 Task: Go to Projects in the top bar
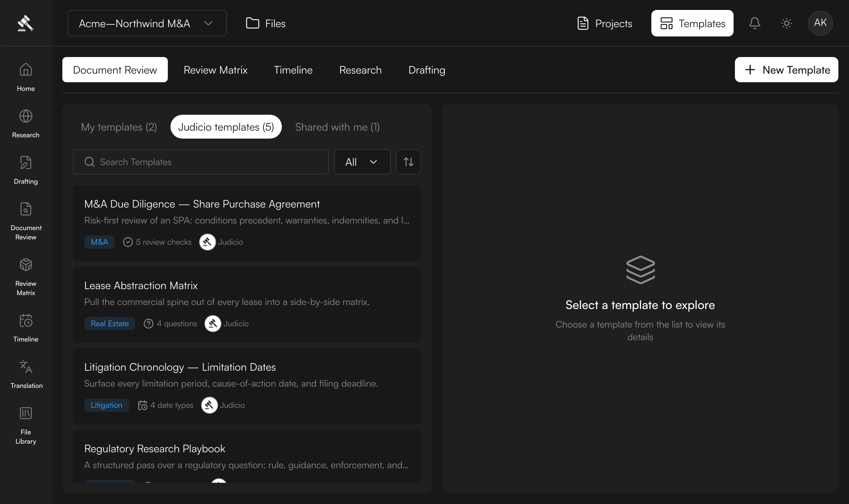pos(605,23)
